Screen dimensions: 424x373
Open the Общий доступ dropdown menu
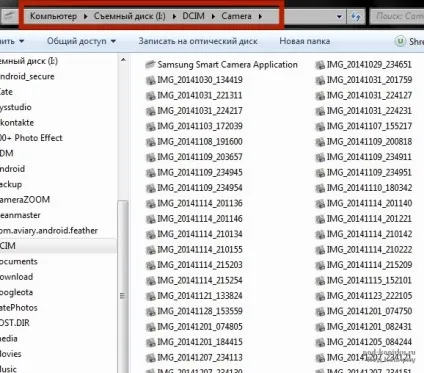coord(81,41)
